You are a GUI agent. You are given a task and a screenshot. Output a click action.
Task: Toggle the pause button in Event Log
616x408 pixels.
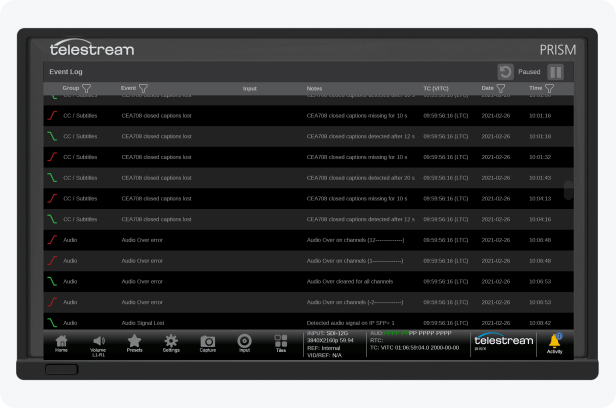(556, 72)
